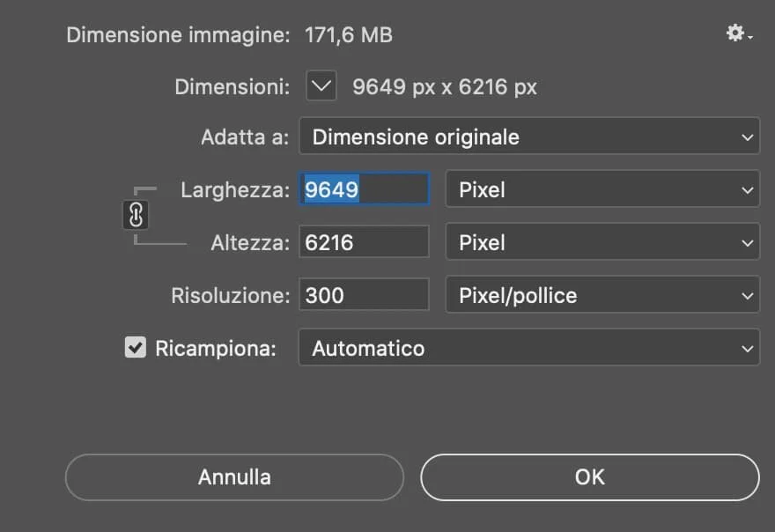Click the Larghezza width input field
Screen dimensions: 775x532
[365, 188]
